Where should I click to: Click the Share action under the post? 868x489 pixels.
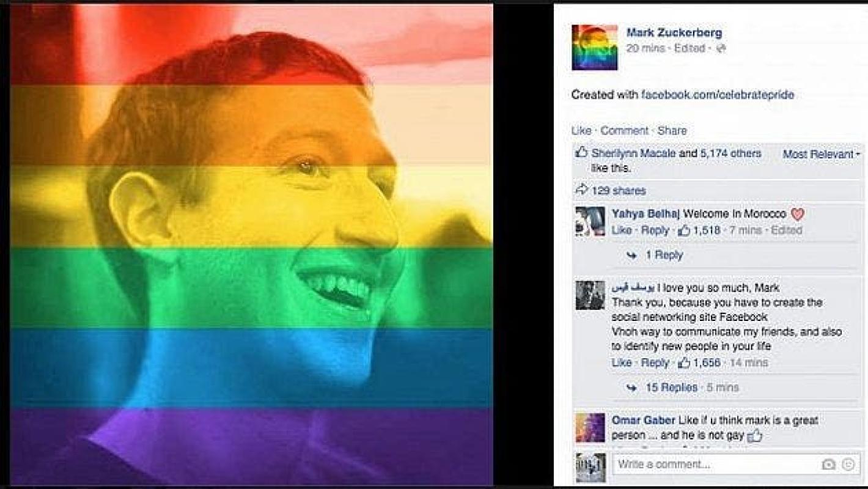672,131
